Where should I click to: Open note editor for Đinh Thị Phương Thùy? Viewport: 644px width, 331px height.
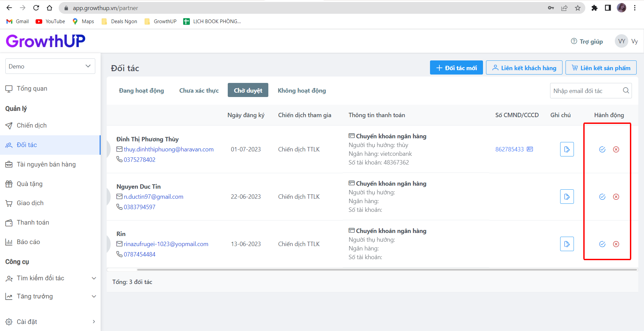(x=567, y=149)
